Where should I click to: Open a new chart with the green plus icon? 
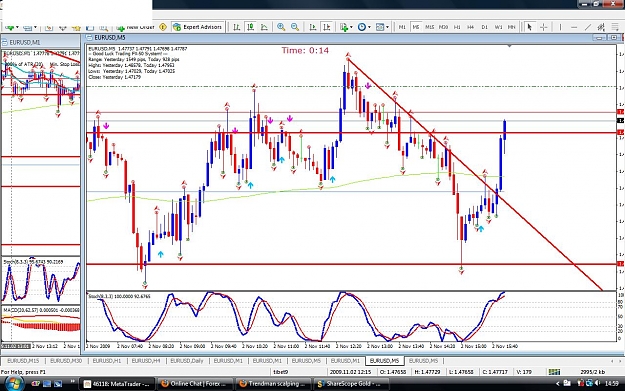pos(9,27)
